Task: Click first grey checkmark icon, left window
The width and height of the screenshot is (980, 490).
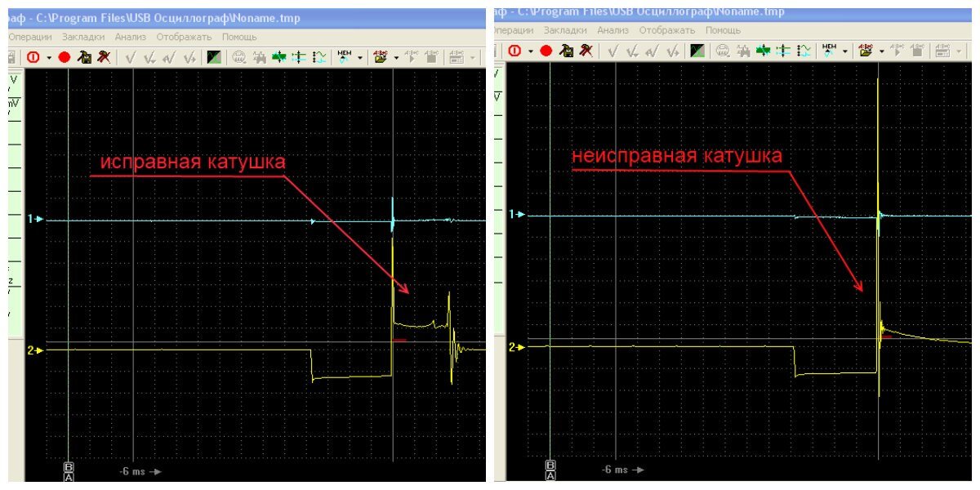Action: coord(130,58)
